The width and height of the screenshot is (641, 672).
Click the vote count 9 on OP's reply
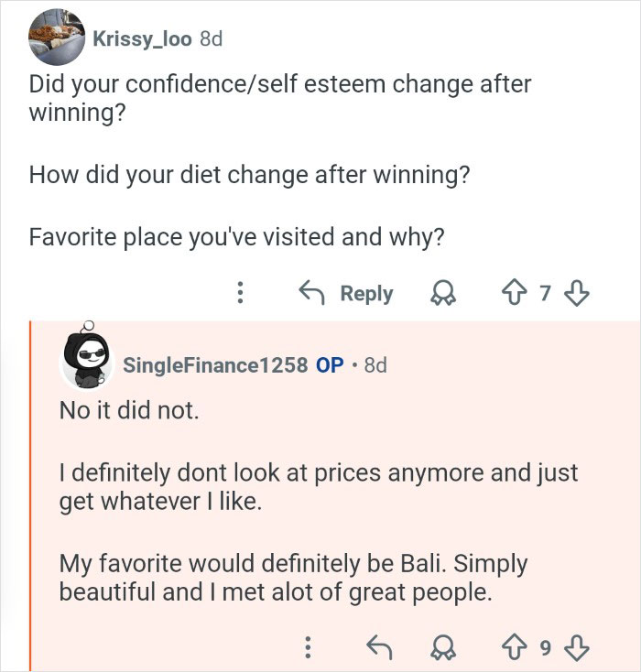click(x=545, y=648)
